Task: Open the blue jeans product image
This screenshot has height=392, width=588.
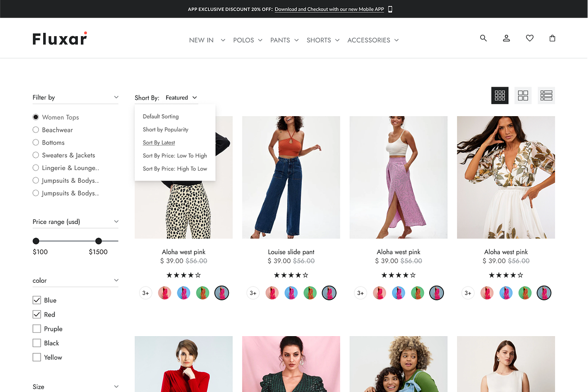Action: 291,177
